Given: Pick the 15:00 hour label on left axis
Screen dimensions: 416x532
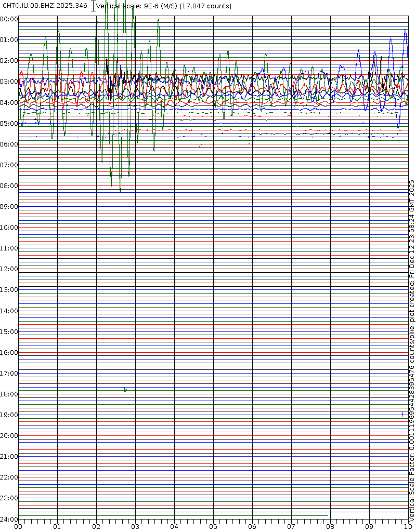Looking at the screenshot, I should (x=9, y=331).
